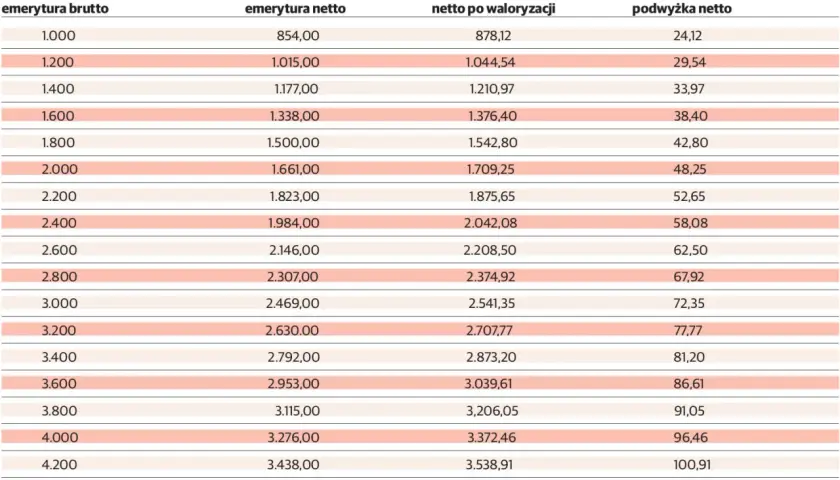Click the 'podwyżka netto' column header
Image resolution: width=840 pixels, height=480 pixels.
tap(682, 9)
